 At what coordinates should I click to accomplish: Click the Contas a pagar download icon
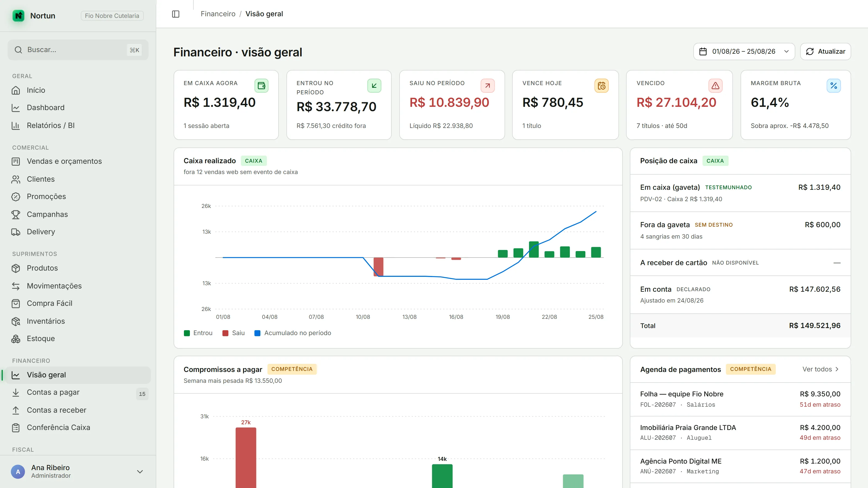(x=16, y=392)
